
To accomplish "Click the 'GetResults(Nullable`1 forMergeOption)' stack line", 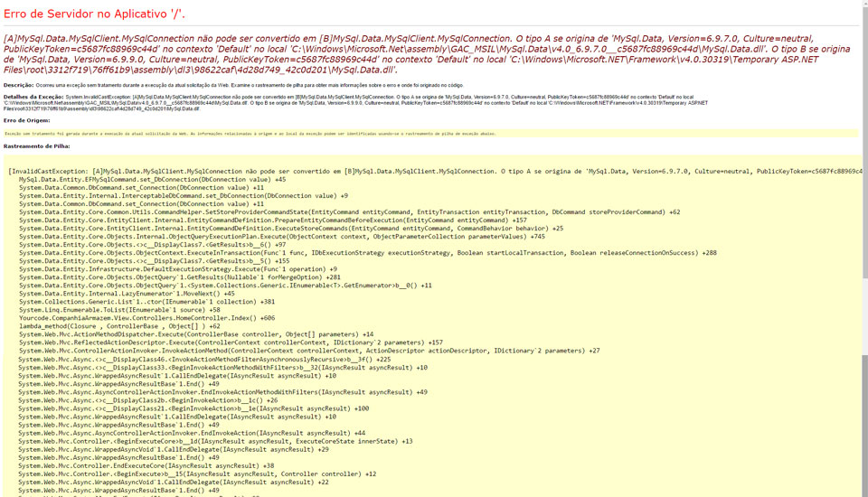I will (179, 277).
